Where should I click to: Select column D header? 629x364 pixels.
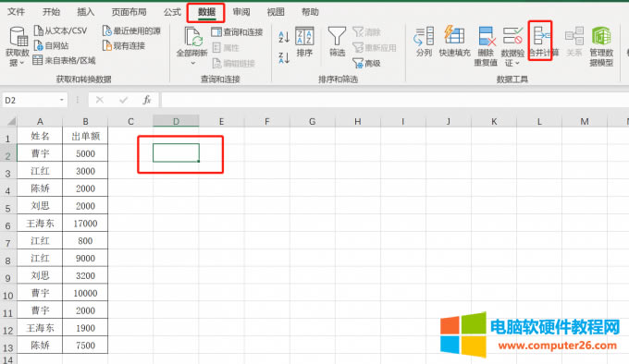coord(176,121)
